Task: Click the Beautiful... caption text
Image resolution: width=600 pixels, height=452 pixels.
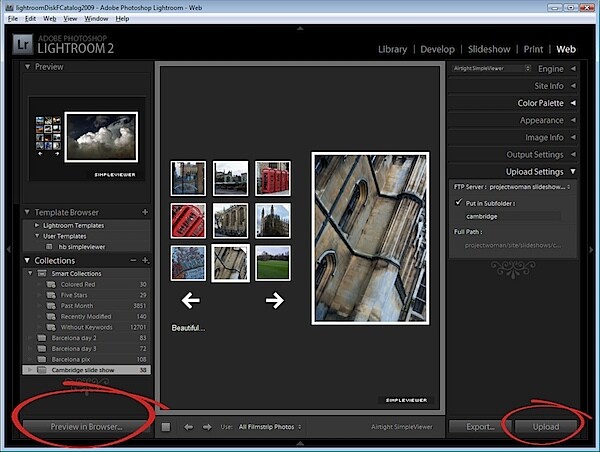Action: click(188, 328)
